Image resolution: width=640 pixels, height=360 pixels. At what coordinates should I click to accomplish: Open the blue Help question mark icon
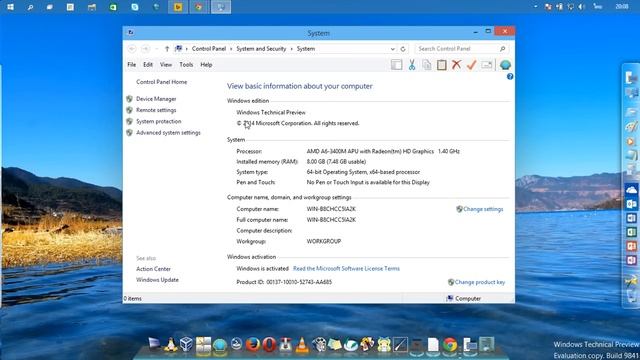[x=510, y=77]
